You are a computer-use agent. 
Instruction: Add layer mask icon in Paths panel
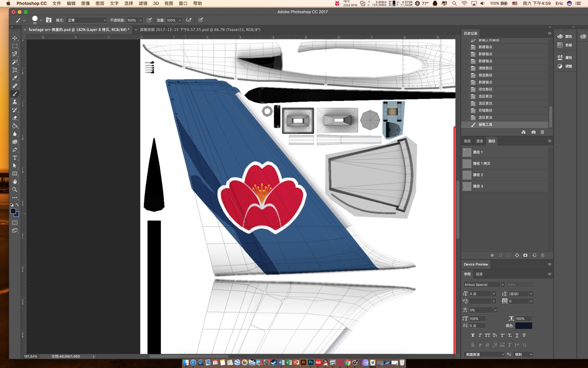[x=525, y=255]
